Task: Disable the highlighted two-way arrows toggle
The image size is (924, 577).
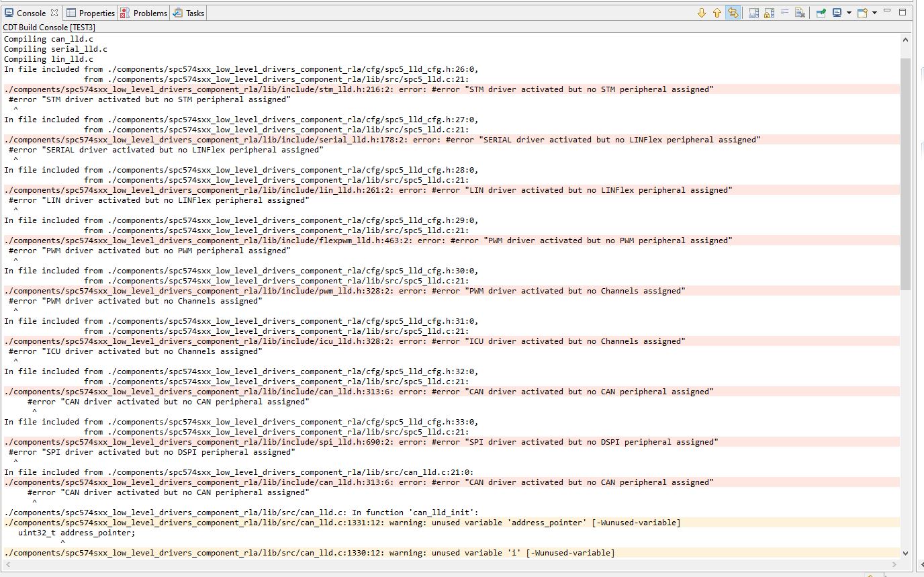Action: (733, 13)
